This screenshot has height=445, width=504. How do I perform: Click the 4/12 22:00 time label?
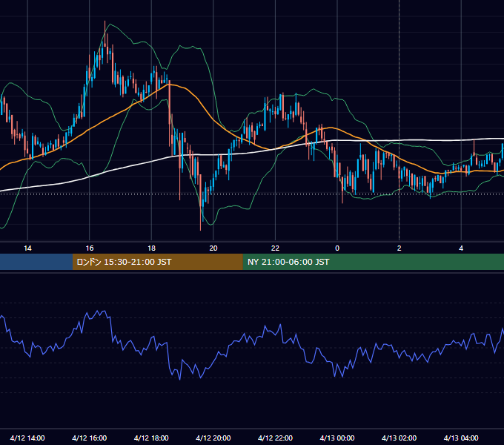pos(275,438)
